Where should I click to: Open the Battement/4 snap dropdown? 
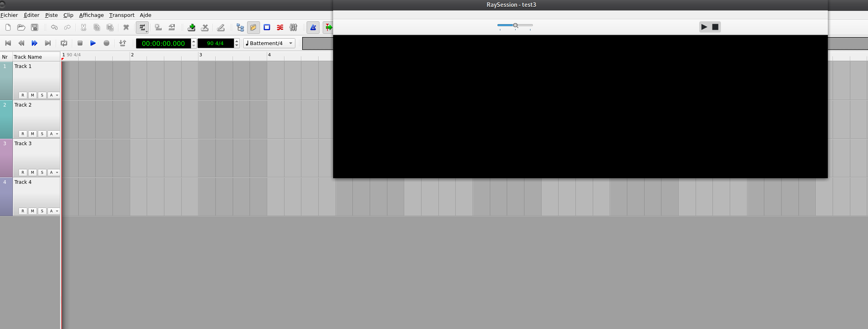269,43
